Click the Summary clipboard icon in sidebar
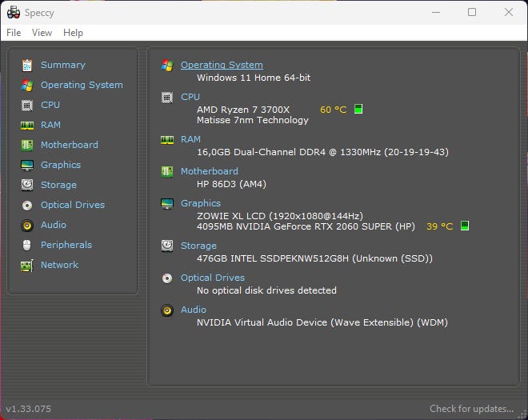Viewport: 528px width, 420px height. (27, 65)
